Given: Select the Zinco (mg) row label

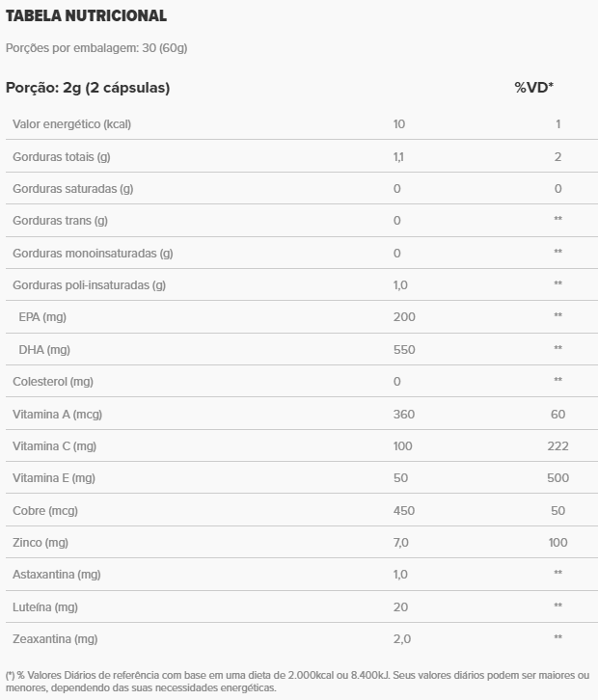Looking at the screenshot, I should coord(41,542).
